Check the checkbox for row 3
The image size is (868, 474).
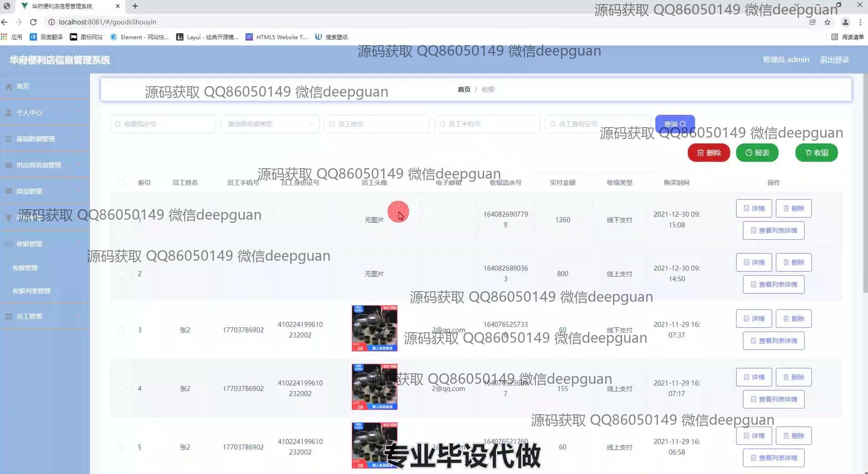pyautogui.click(x=121, y=330)
